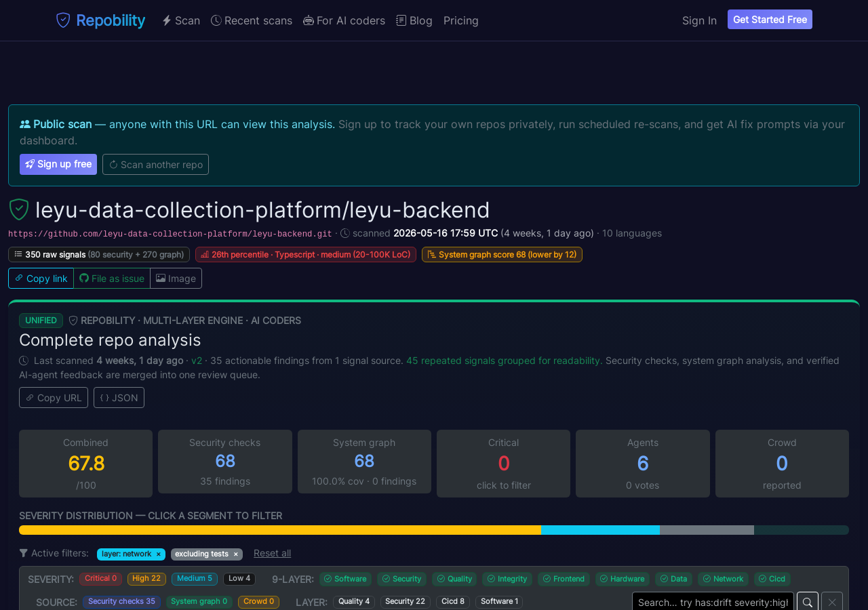Click the 26th percentile Typescript badge

coord(306,254)
